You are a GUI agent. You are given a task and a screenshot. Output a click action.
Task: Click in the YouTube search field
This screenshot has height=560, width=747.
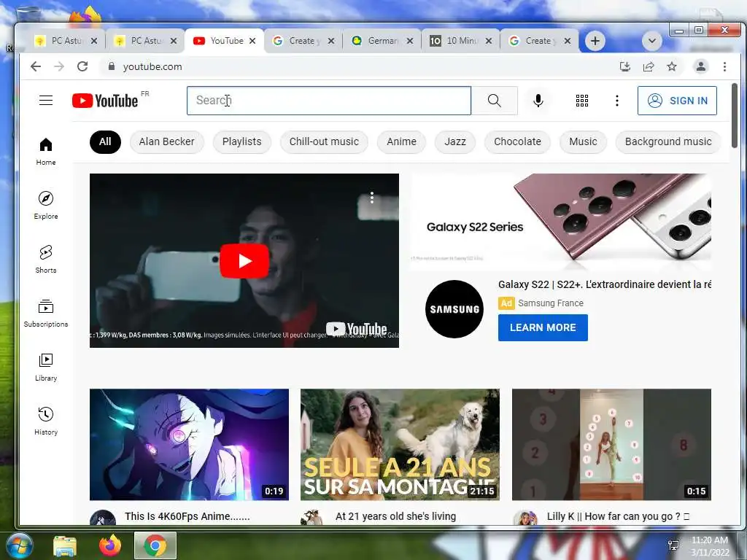[x=329, y=101]
